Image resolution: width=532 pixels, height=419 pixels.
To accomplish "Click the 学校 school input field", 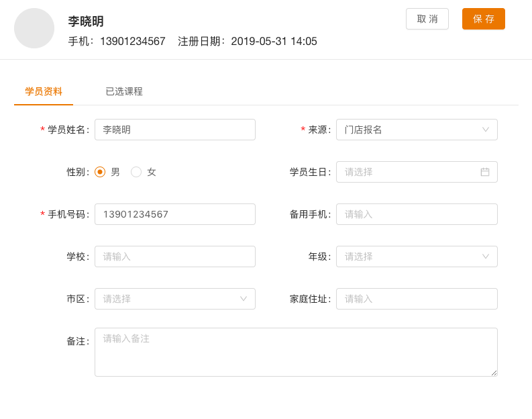I will click(x=174, y=257).
